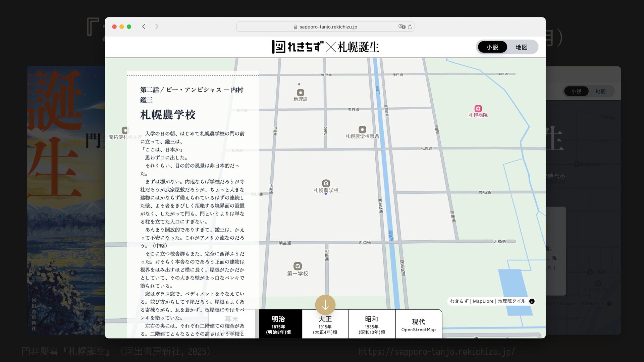Open the map attribution info icon
This screenshot has height=362, width=644.
click(x=532, y=301)
